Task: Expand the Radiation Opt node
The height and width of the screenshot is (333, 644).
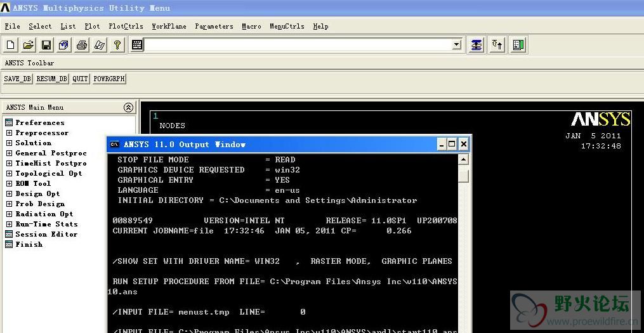Action: 9,214
